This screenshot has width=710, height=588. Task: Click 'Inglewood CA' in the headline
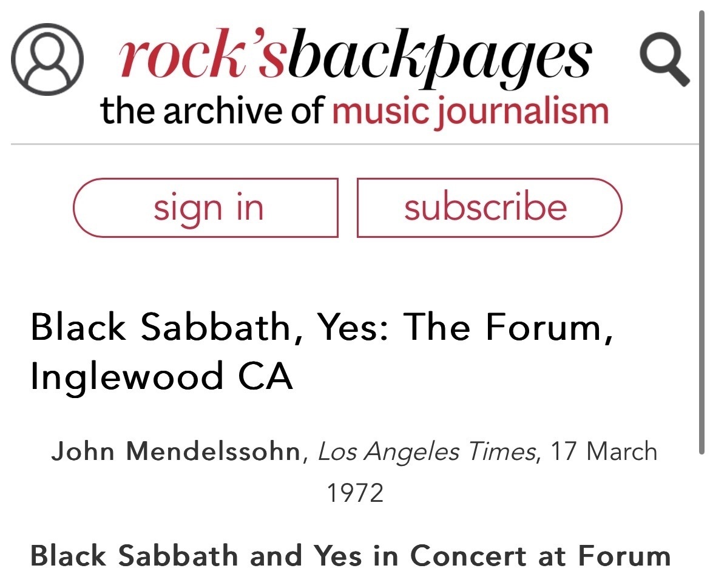[161, 377]
